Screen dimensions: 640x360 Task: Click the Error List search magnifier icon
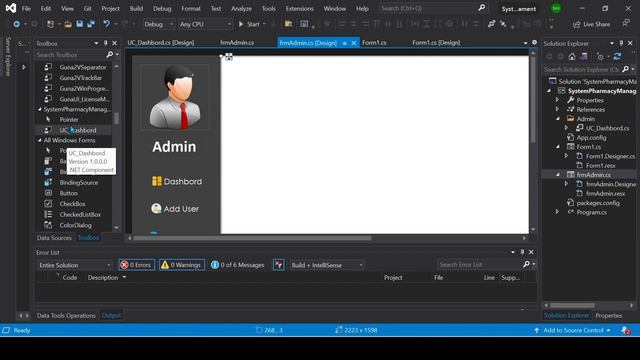point(527,264)
